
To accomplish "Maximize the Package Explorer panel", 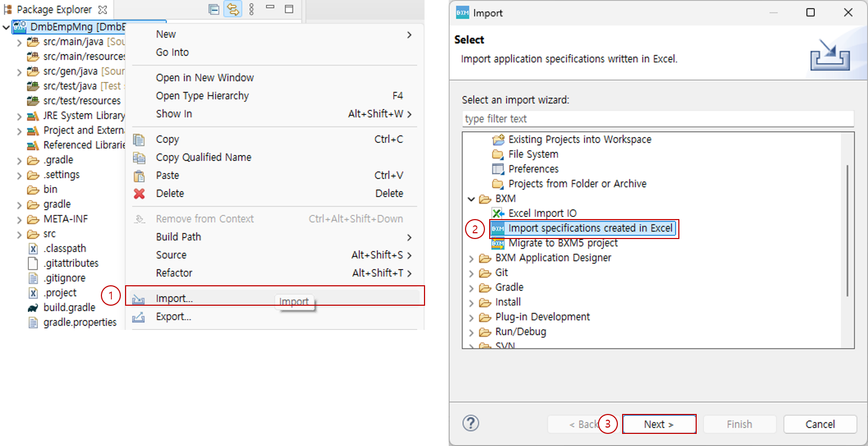I will (289, 9).
